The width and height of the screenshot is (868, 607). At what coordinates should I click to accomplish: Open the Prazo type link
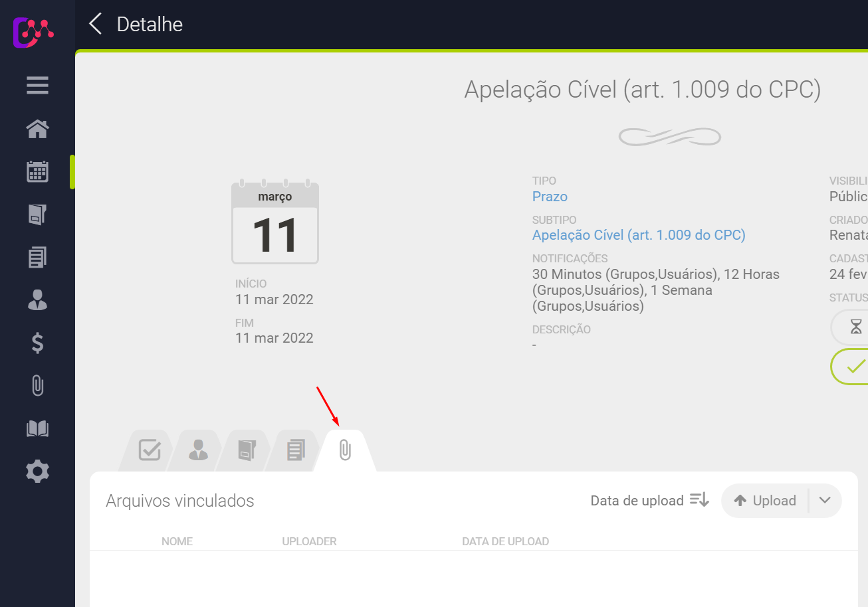[550, 197]
